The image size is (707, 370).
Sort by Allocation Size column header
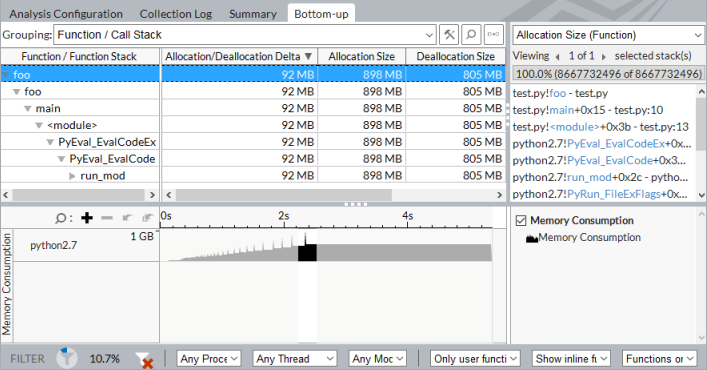point(361,56)
